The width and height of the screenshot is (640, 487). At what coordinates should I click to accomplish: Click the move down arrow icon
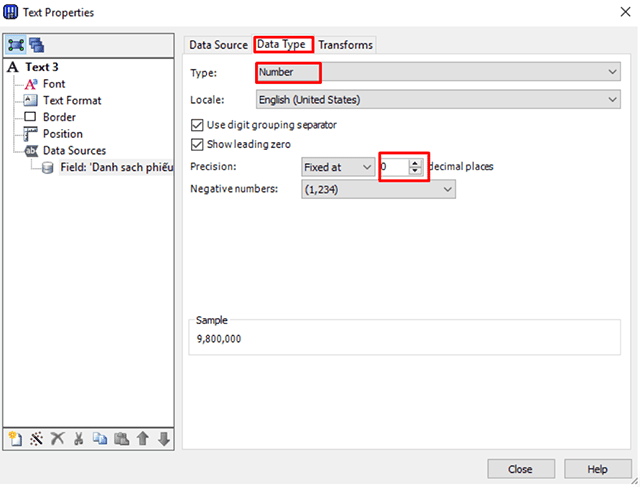(x=163, y=438)
